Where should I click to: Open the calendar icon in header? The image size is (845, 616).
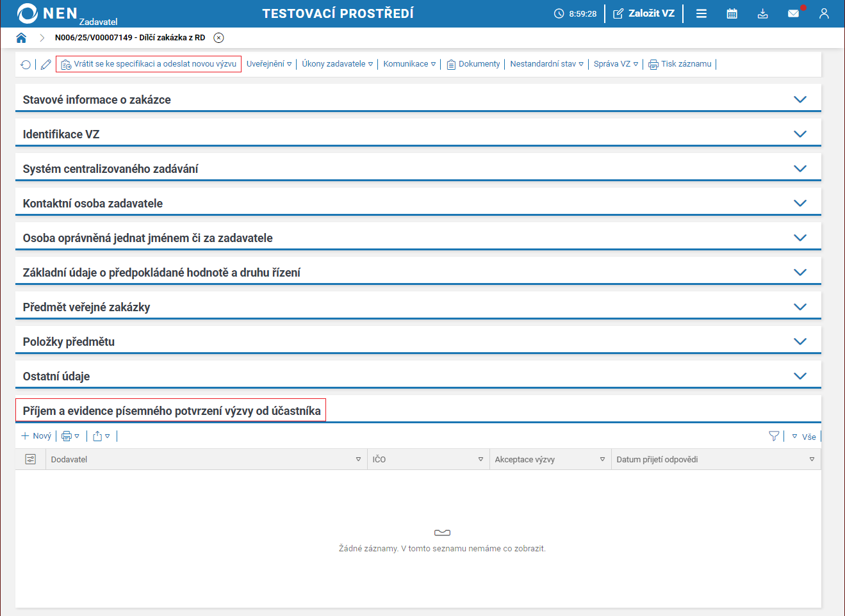(732, 13)
